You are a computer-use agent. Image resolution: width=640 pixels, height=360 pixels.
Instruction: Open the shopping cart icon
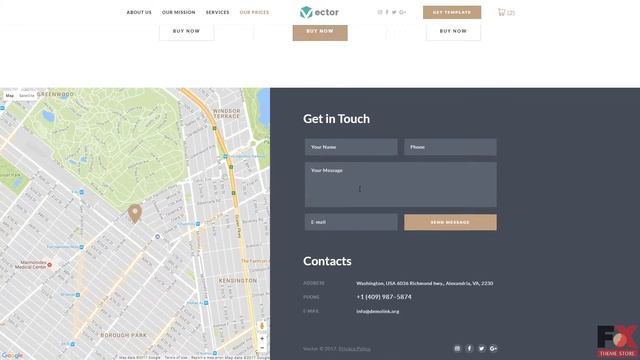(502, 12)
